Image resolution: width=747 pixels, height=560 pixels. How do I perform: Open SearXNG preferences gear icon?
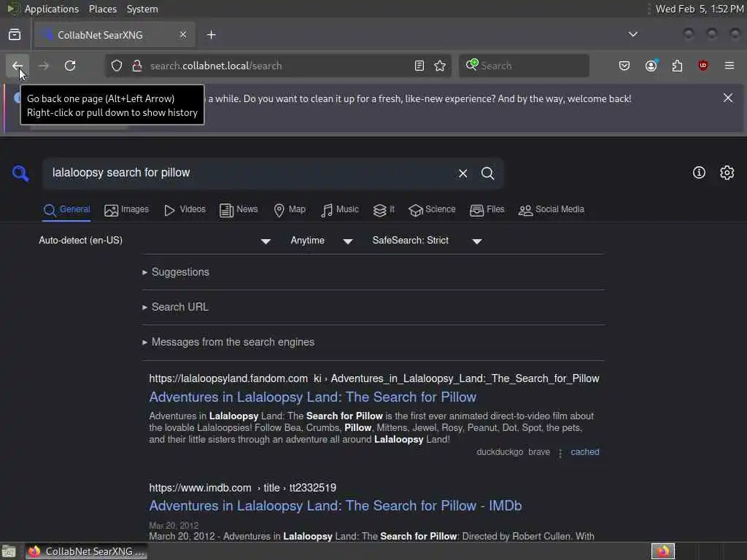point(727,172)
